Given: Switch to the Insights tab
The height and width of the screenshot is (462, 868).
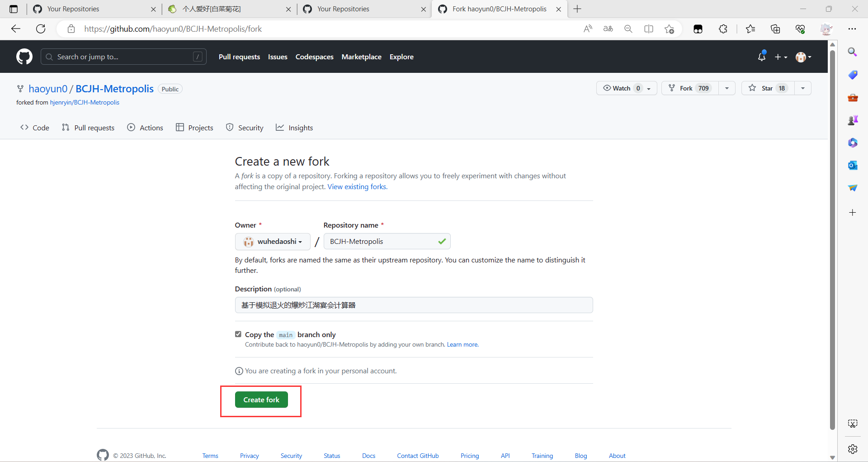Looking at the screenshot, I should [294, 128].
